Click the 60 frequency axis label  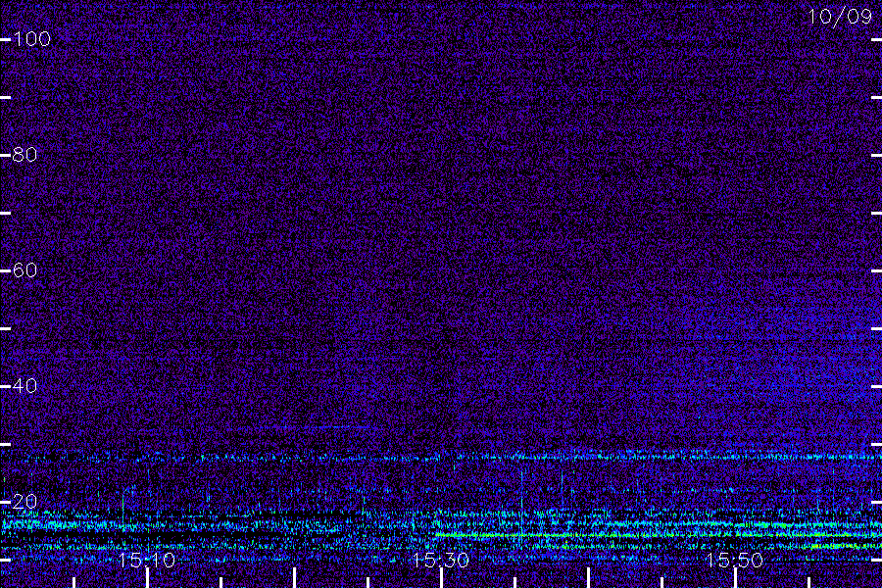(x=24, y=270)
